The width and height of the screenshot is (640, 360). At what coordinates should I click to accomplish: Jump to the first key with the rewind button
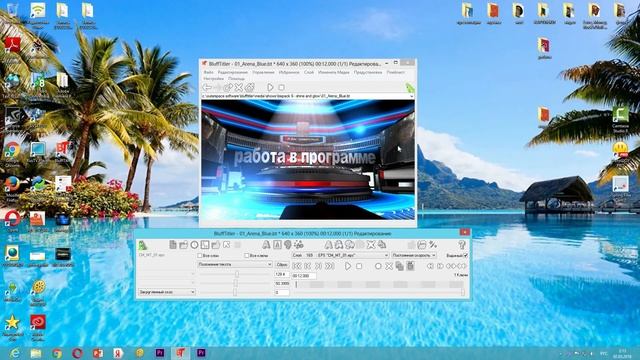[x=297, y=266]
